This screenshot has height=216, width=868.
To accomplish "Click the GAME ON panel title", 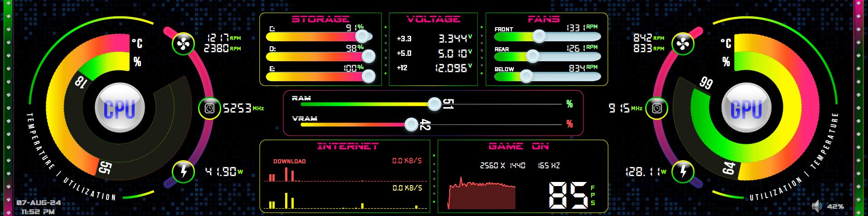I will coord(519,146).
